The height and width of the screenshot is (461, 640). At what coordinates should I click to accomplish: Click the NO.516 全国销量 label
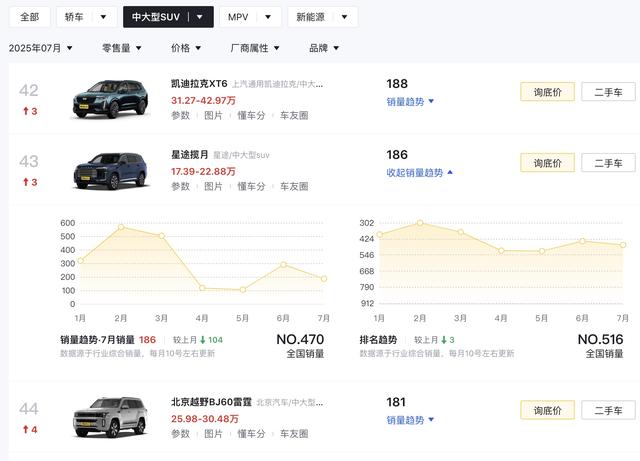pyautogui.click(x=600, y=346)
